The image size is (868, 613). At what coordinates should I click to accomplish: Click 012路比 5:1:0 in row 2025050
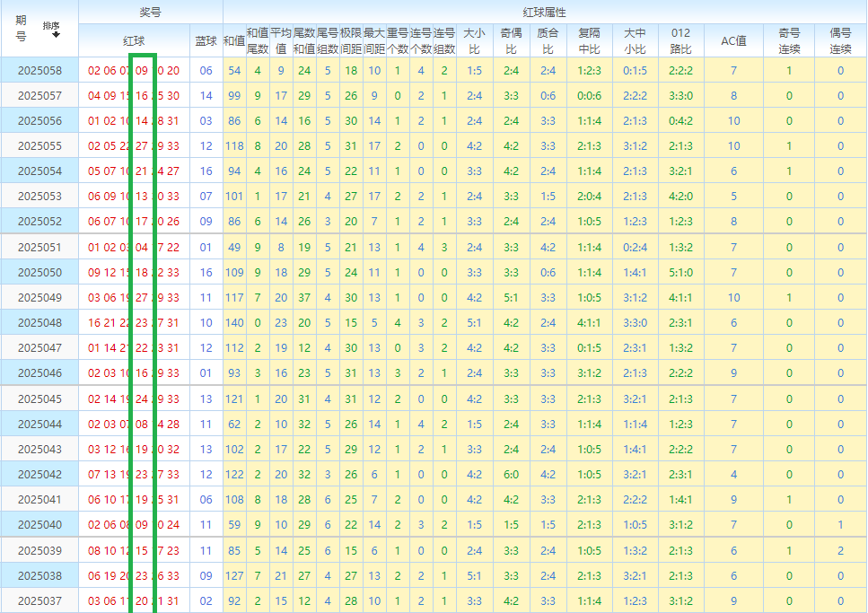[681, 273]
